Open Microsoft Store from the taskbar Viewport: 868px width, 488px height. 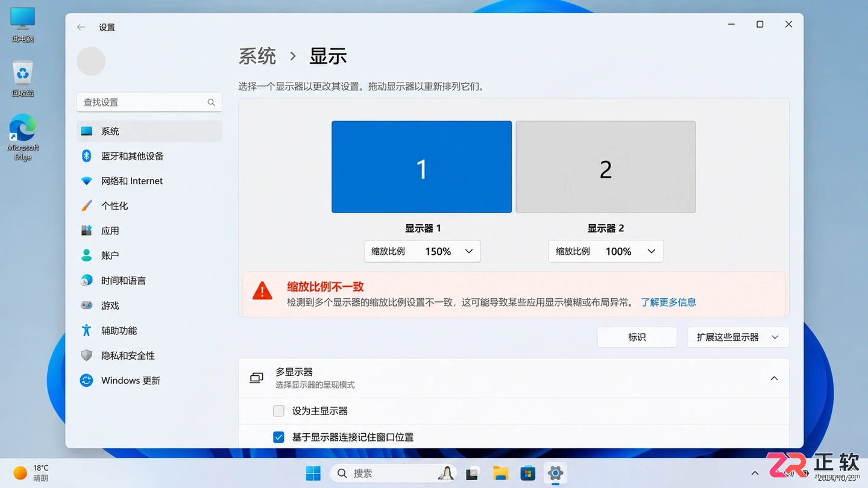528,474
